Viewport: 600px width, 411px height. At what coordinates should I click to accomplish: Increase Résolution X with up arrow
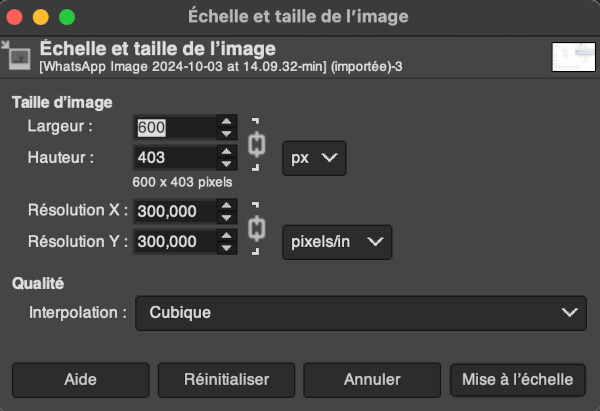(226, 206)
